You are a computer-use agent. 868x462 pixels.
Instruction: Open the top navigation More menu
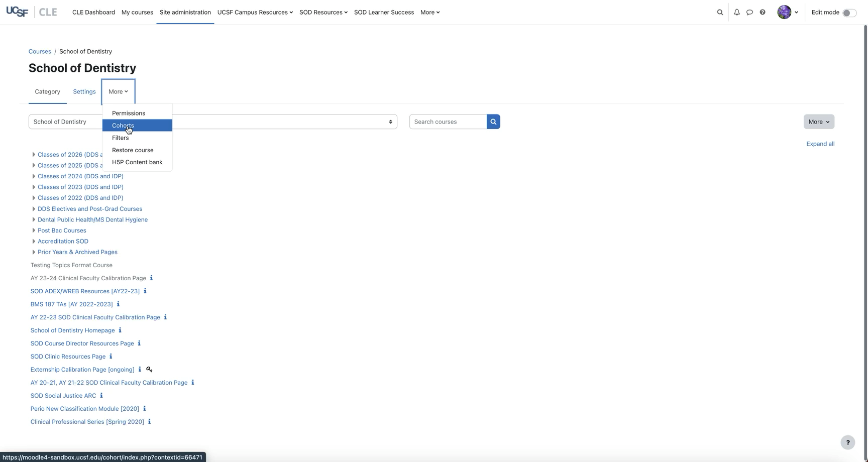click(430, 12)
